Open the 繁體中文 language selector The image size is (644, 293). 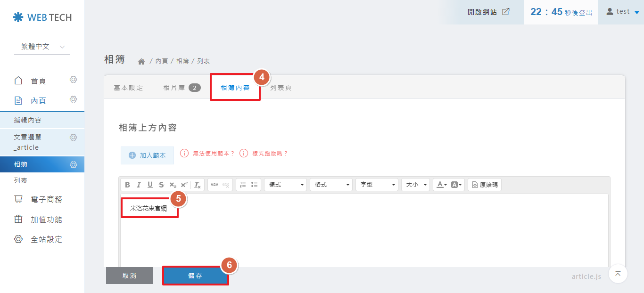(42, 47)
